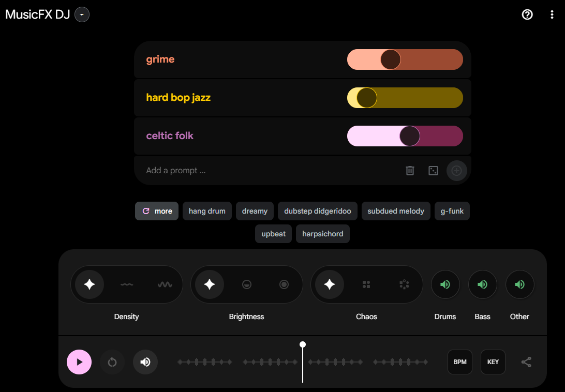Screen dimensions: 565x392
Task: Delete prompts with the trash icon
Action: click(410, 171)
